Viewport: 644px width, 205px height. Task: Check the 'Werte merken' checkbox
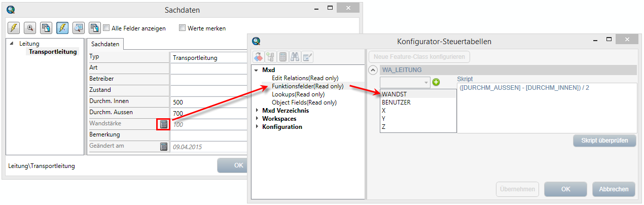(183, 28)
